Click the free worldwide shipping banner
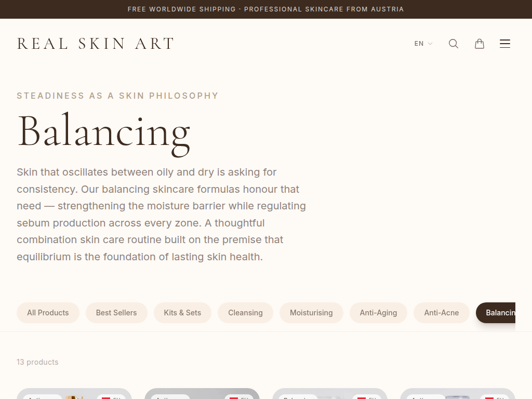532x399 pixels. (265, 9)
